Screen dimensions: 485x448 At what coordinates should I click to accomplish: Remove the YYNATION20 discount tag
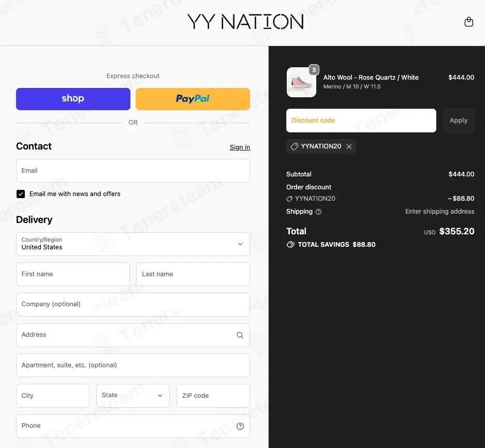point(349,146)
